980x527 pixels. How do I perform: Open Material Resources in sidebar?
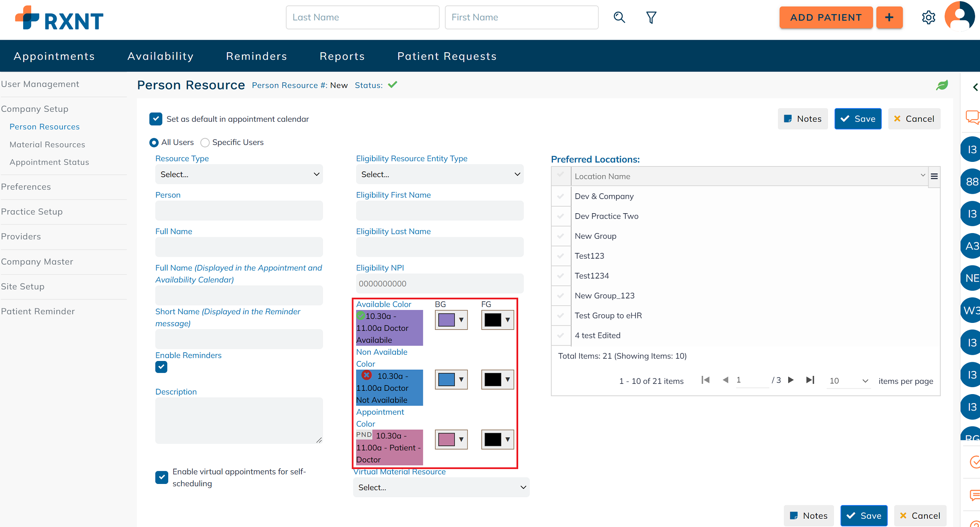tap(47, 144)
